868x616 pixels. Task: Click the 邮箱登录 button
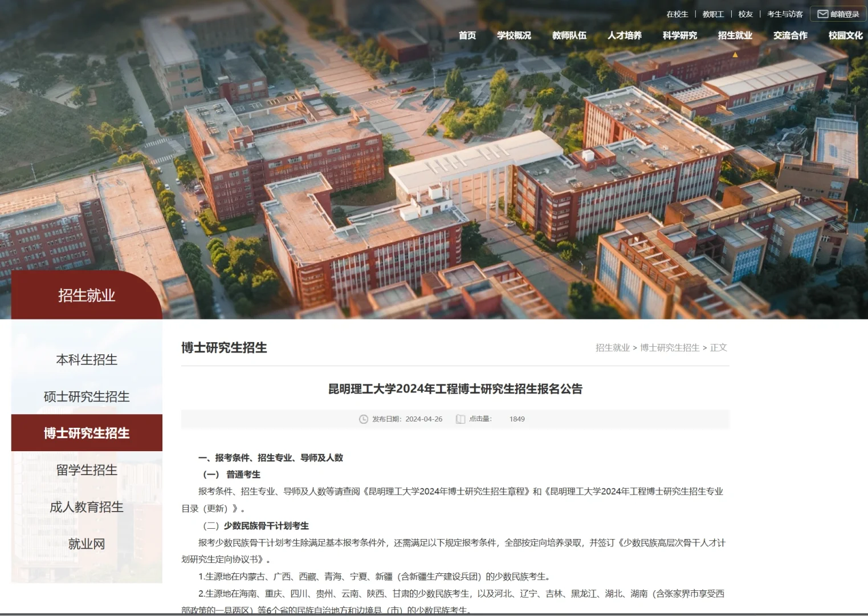838,14
